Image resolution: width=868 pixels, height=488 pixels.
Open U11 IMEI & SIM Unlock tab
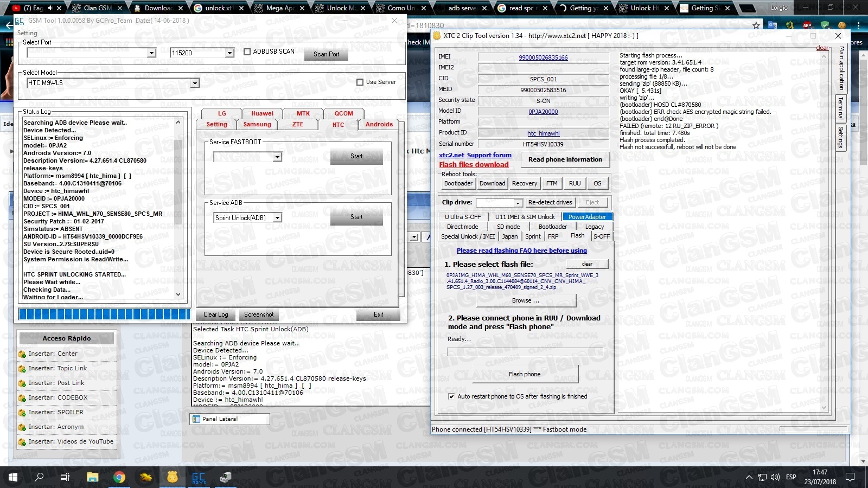[525, 217]
